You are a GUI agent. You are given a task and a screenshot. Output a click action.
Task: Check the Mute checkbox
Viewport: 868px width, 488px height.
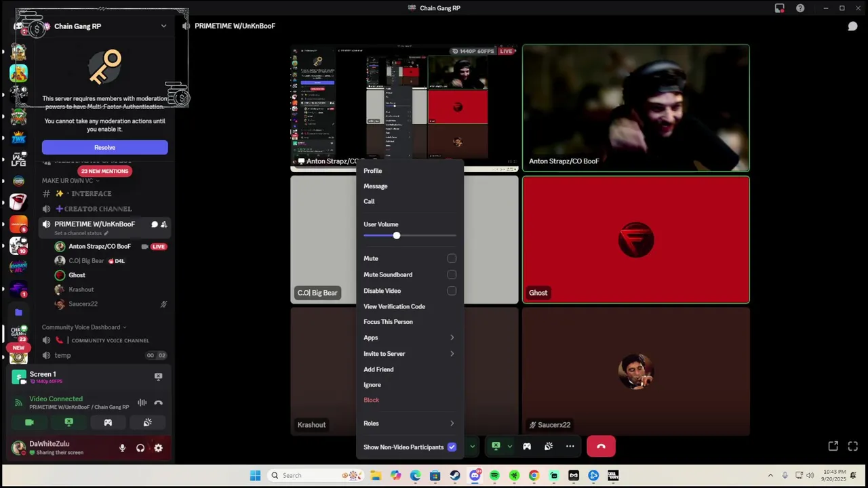tap(452, 258)
